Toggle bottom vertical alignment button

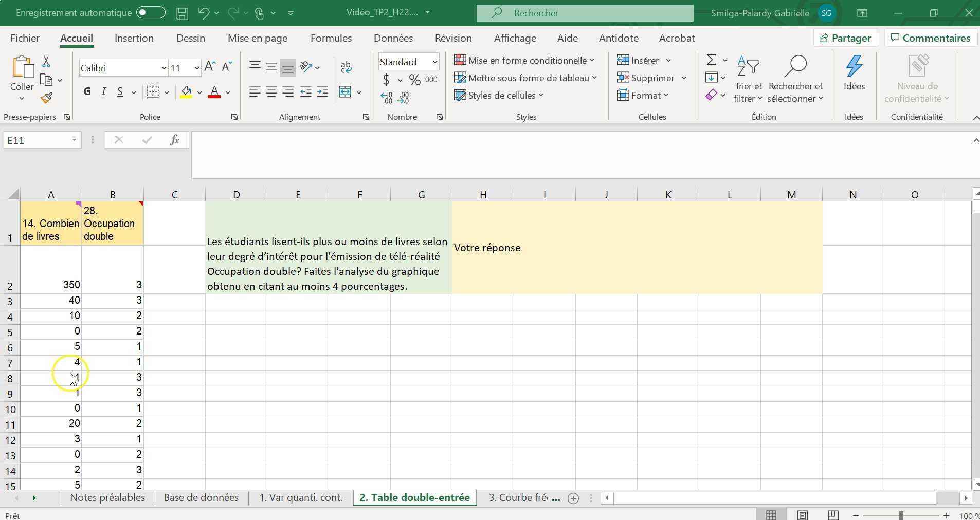[287, 67]
